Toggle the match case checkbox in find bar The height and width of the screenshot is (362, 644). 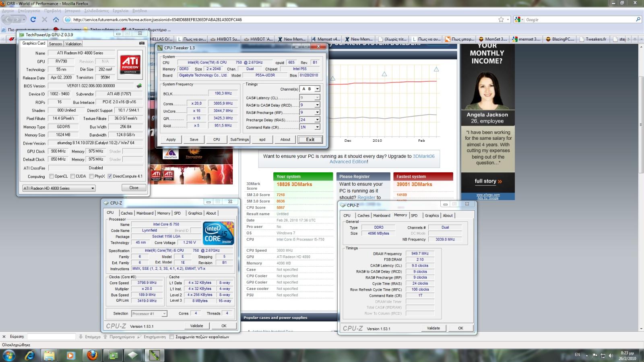coord(172,337)
